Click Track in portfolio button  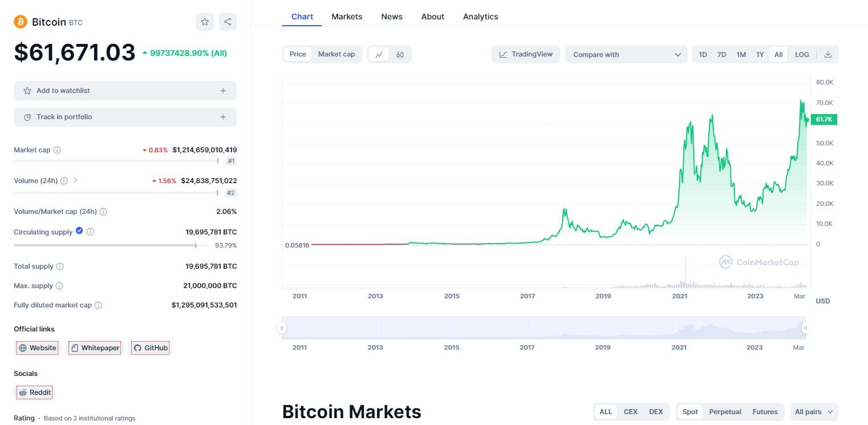125,117
